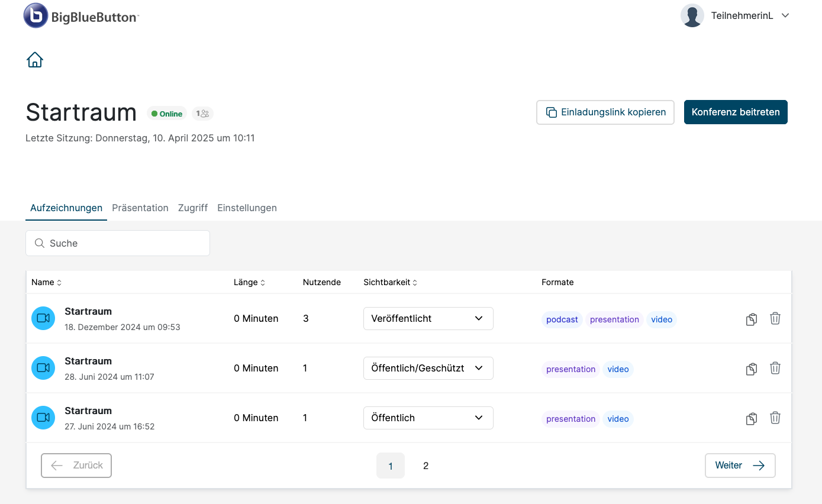The image size is (822, 504).
Task: Click the BigBlueButton logo
Action: pyautogui.click(x=81, y=16)
